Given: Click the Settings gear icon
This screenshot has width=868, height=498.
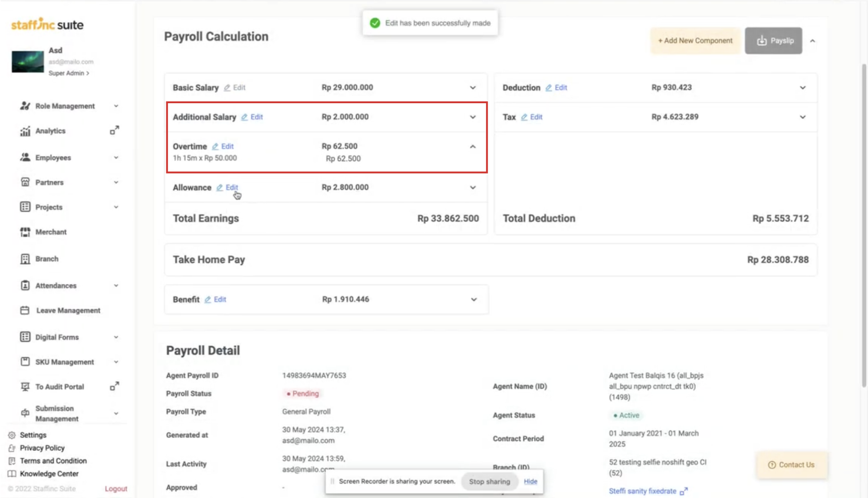Looking at the screenshot, I should pyautogui.click(x=12, y=435).
